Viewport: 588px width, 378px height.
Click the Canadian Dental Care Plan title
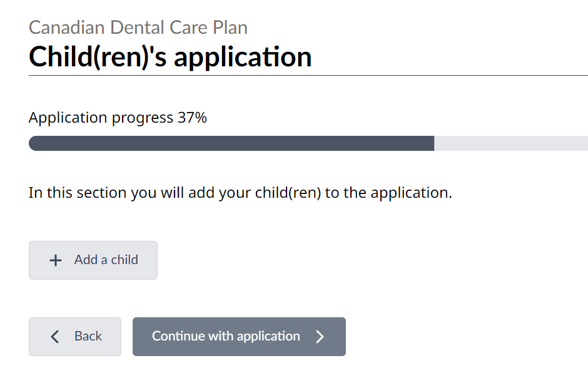[138, 28]
